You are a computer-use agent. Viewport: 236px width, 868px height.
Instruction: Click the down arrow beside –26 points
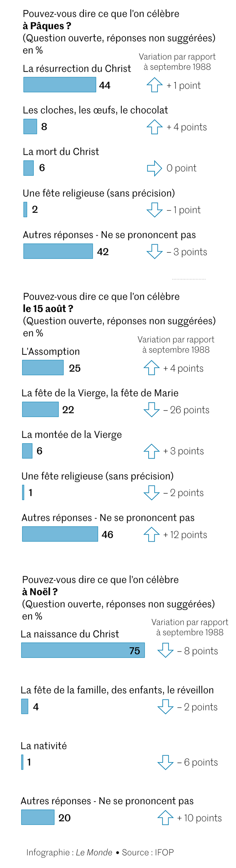point(151,409)
